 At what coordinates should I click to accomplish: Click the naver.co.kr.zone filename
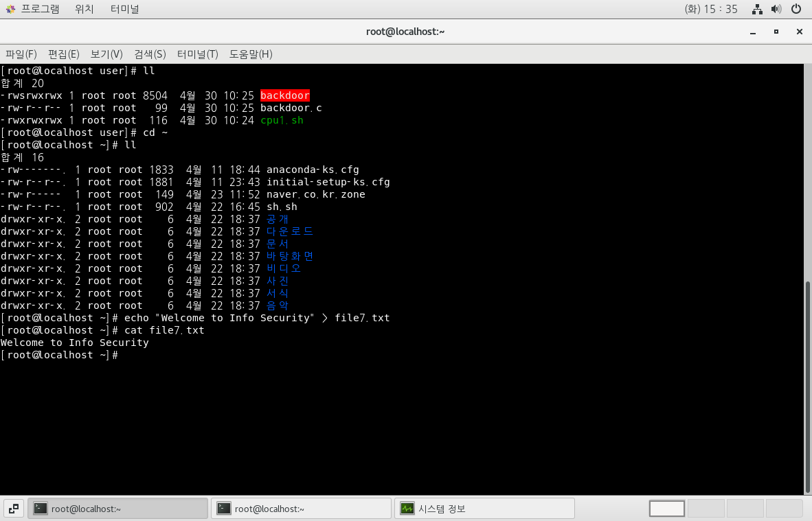point(316,194)
